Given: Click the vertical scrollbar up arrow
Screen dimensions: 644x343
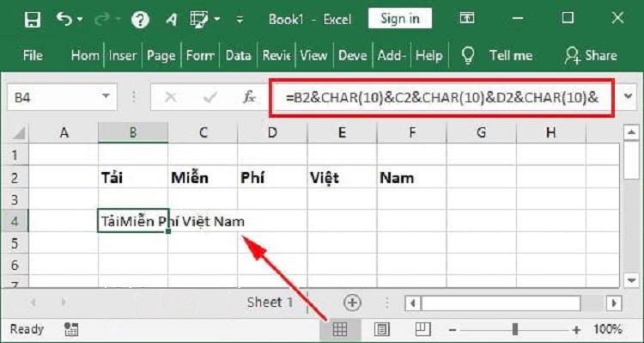Looking at the screenshot, I should (x=631, y=132).
